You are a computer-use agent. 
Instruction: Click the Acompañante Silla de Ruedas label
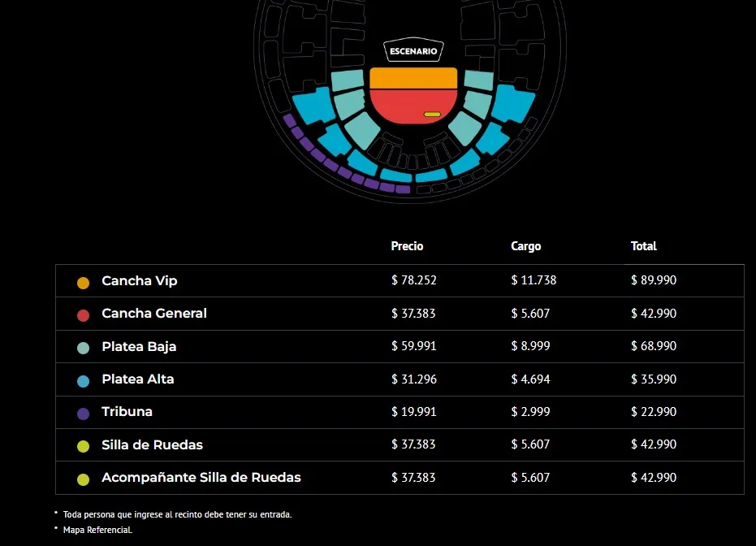coord(201,478)
